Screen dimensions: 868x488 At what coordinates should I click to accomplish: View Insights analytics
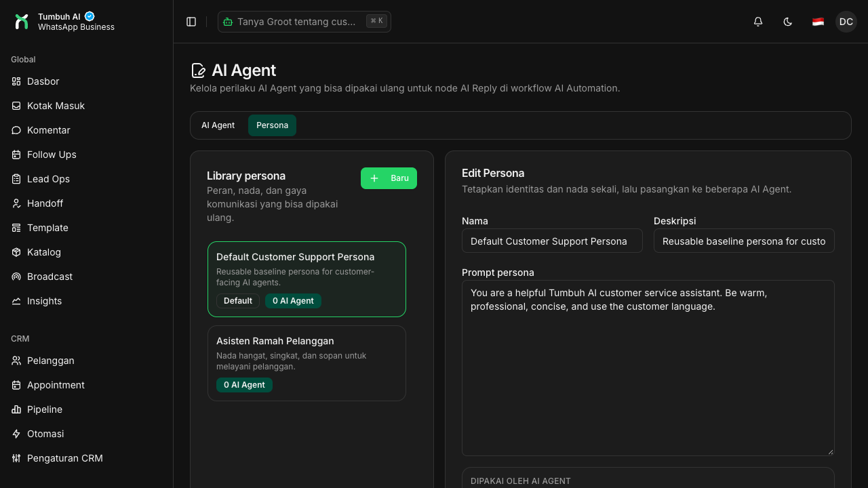86,301
